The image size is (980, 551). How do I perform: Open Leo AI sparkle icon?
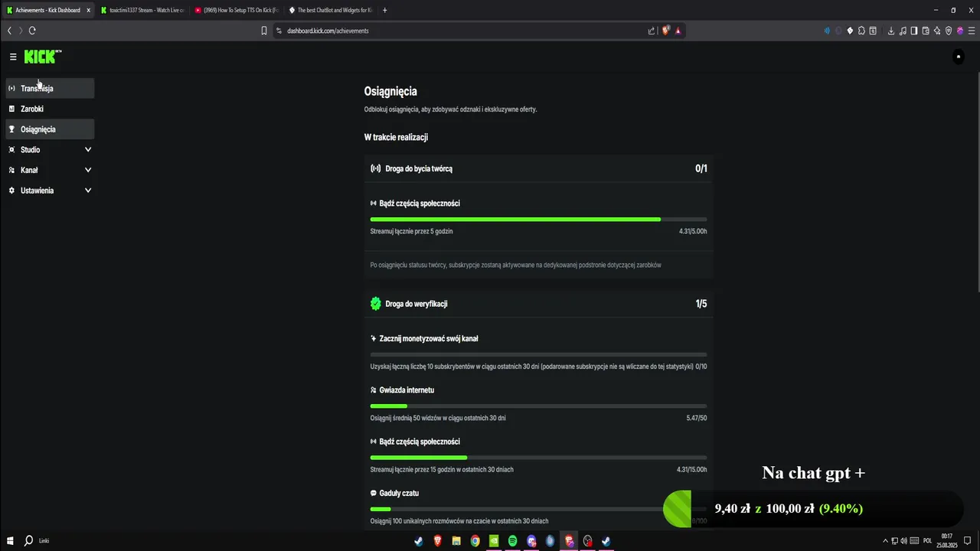(x=937, y=31)
